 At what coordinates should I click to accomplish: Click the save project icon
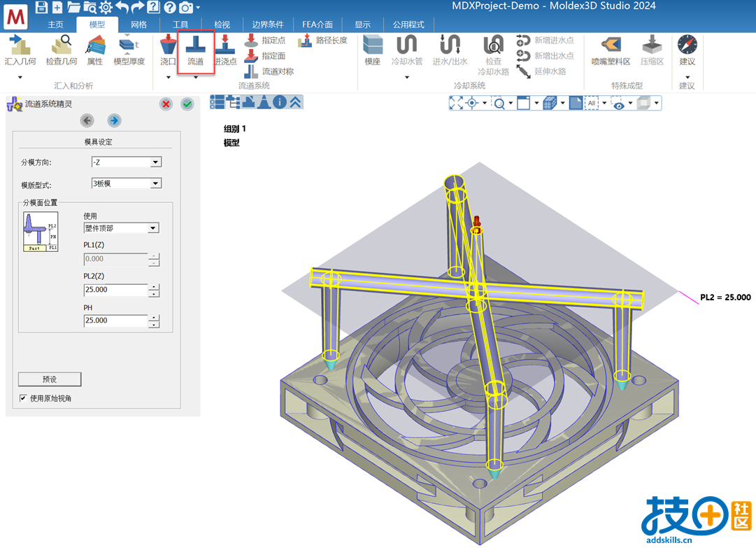41,7
